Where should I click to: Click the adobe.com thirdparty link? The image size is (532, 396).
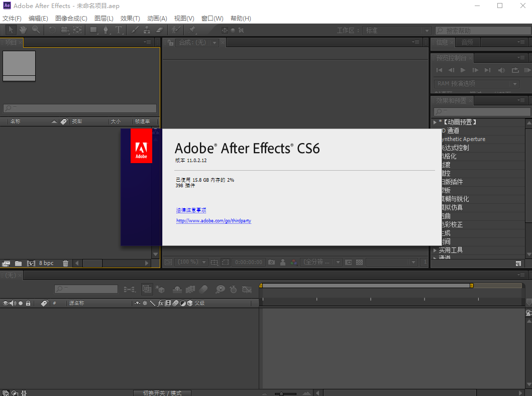(214, 221)
